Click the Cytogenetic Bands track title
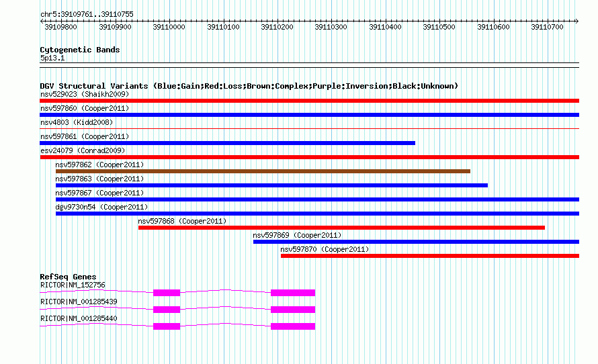 pos(80,50)
